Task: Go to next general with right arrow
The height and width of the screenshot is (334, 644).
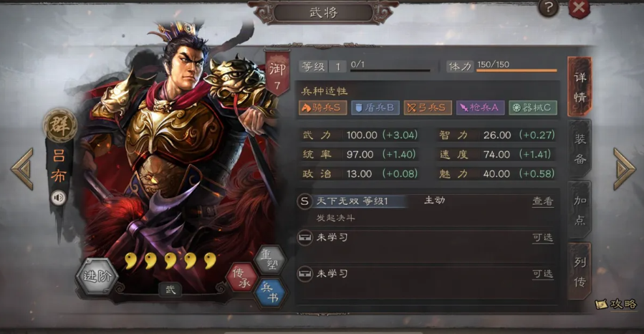Action: [x=624, y=169]
